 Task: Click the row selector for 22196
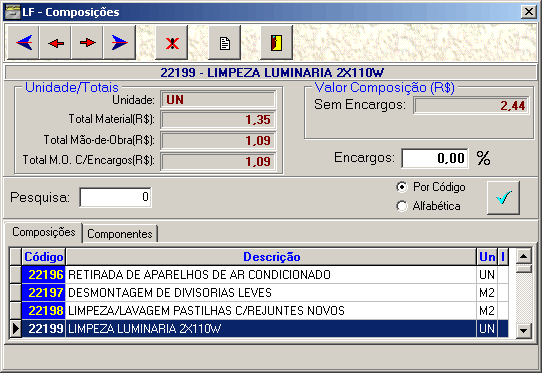point(16,275)
